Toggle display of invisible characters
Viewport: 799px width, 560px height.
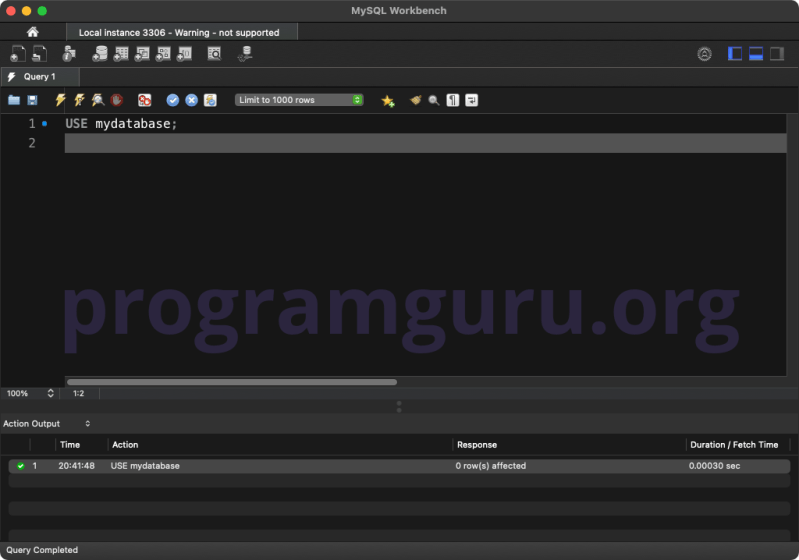click(x=452, y=100)
